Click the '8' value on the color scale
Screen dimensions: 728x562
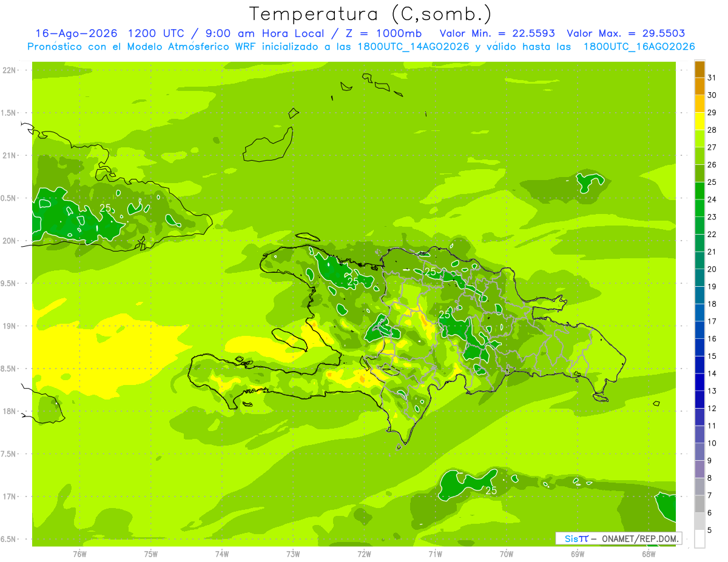pyautogui.click(x=710, y=478)
